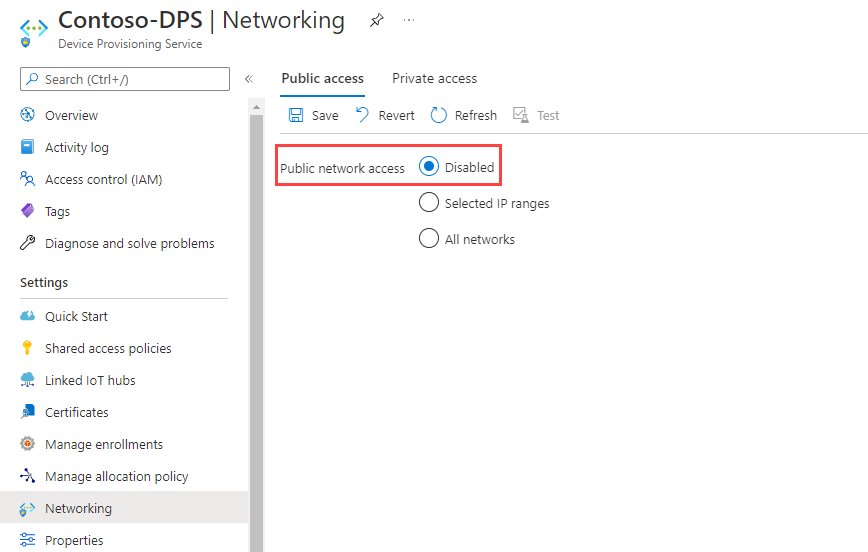Switch to the Public access tab
The width and height of the screenshot is (868, 552).
click(x=323, y=79)
